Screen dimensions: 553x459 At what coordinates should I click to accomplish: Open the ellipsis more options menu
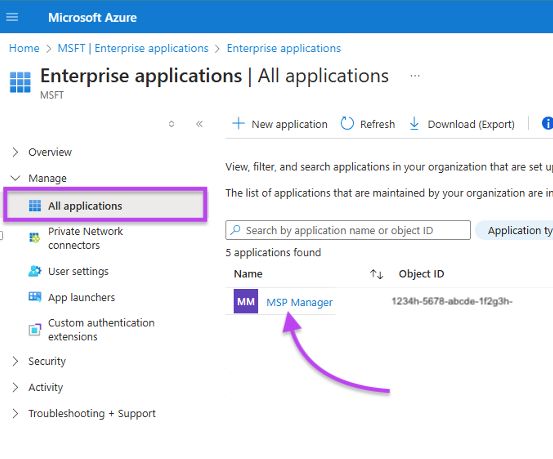point(415,76)
